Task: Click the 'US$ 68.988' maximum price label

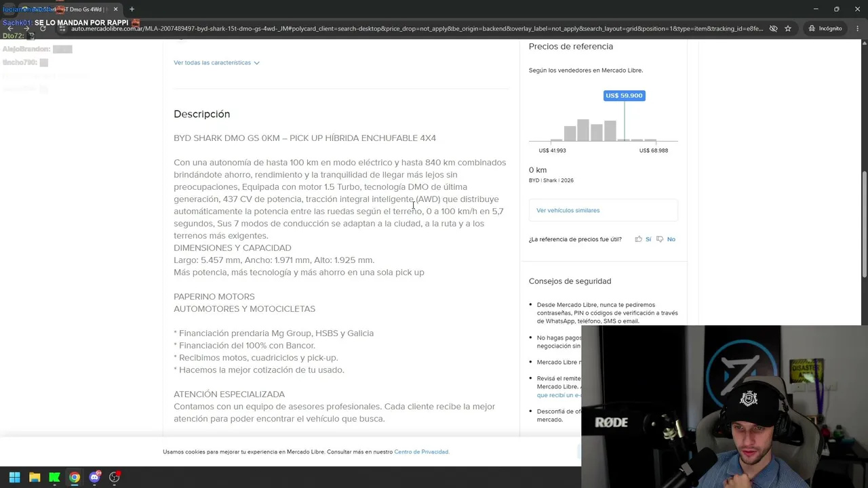Action: (x=654, y=150)
